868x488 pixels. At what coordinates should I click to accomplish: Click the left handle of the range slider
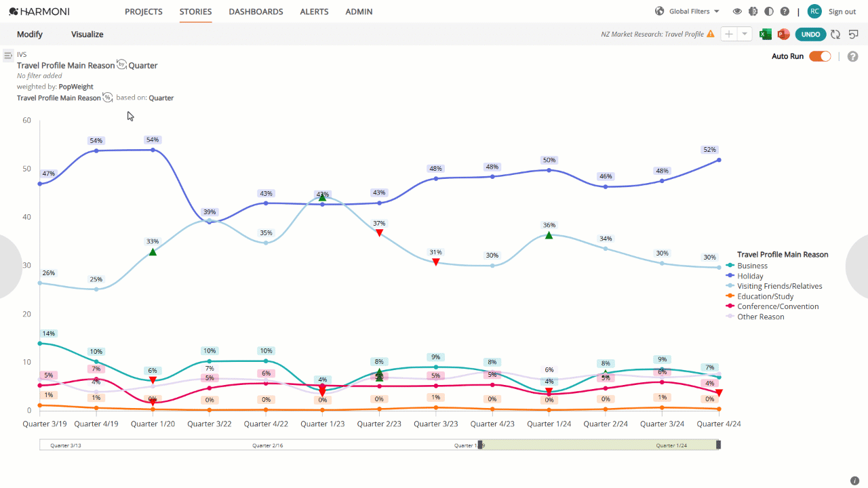point(480,445)
